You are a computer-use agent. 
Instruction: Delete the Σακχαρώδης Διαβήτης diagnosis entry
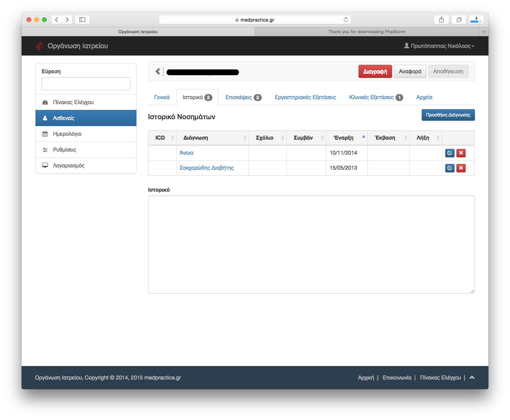pyautogui.click(x=461, y=168)
